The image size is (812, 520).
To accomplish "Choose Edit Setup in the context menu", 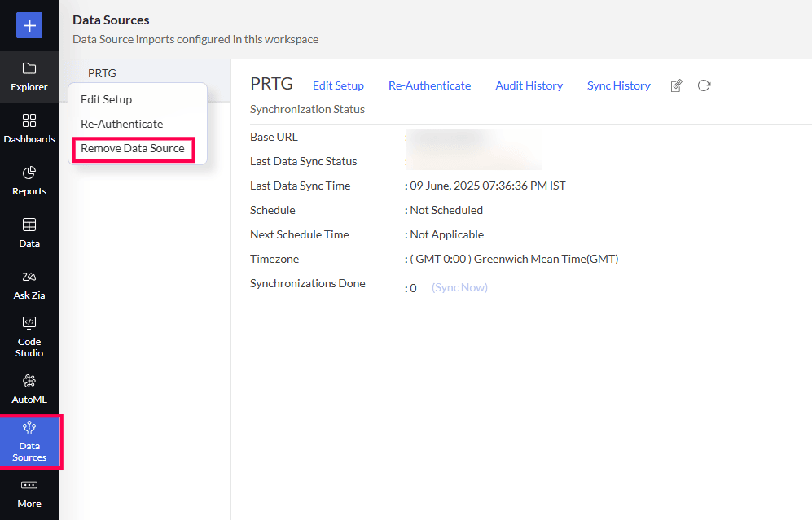I will point(106,99).
